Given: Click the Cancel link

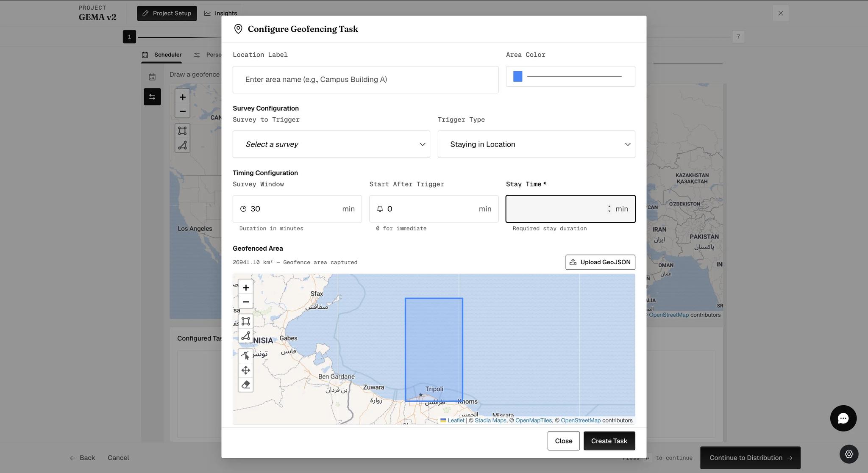Looking at the screenshot, I should coord(118,458).
